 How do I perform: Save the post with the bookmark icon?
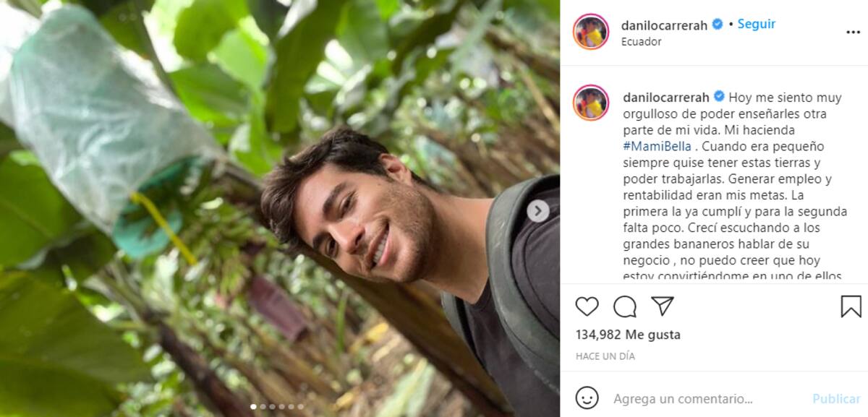[x=851, y=306]
